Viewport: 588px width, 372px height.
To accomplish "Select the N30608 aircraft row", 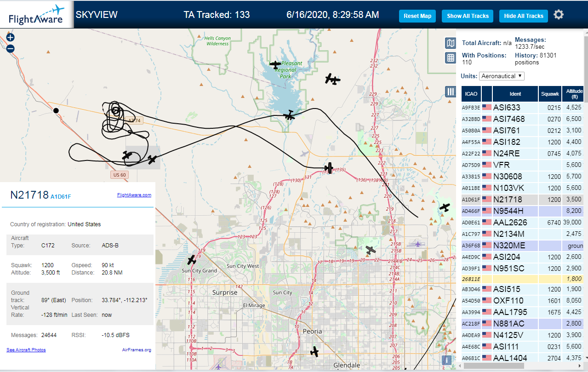I will point(523,177).
